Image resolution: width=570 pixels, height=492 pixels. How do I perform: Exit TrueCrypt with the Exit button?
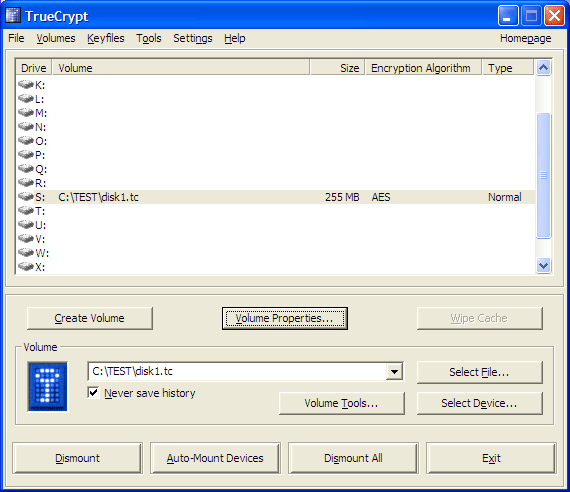491,458
